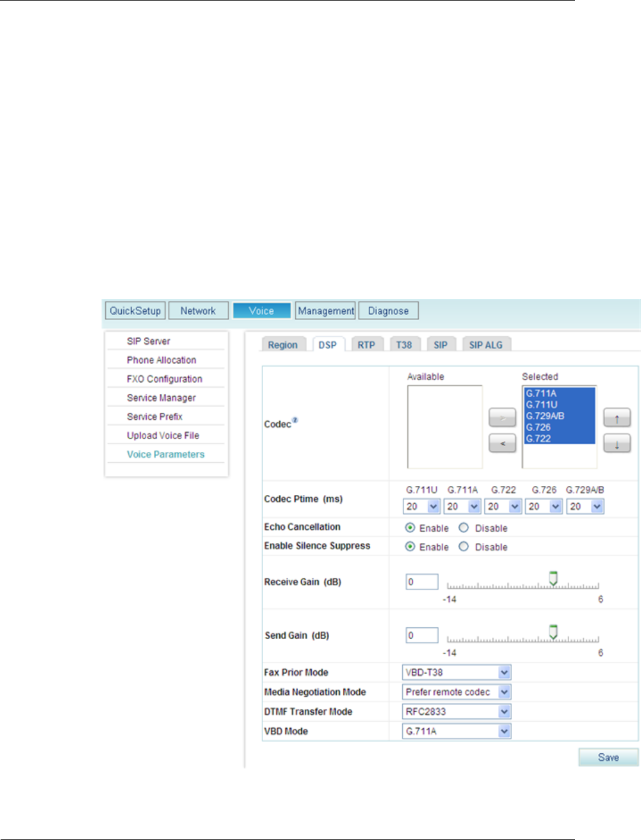Viewport: 641px width, 840px height.
Task: Switch to the SIP ALG tab
Action: (486, 345)
